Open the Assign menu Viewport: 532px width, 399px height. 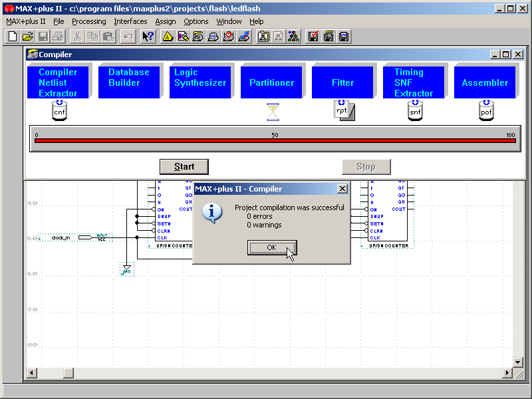pos(166,21)
